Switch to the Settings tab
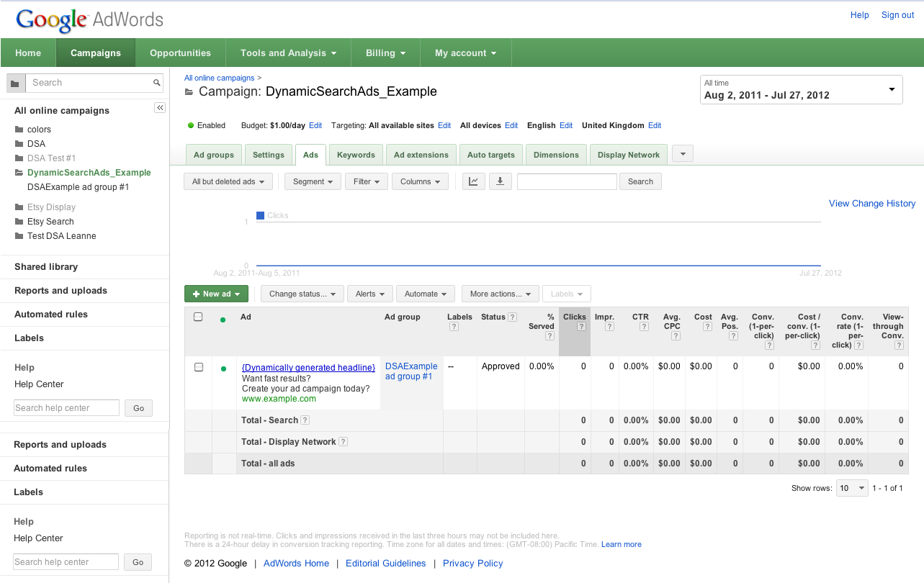924x583 pixels. pos(269,155)
